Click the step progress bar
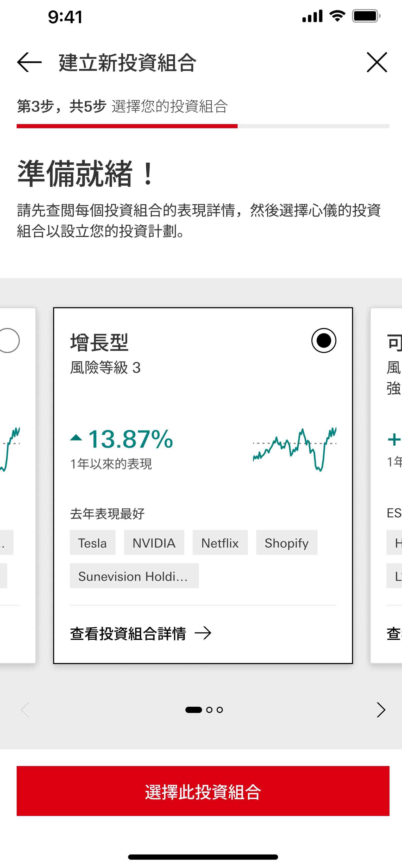 [203, 126]
